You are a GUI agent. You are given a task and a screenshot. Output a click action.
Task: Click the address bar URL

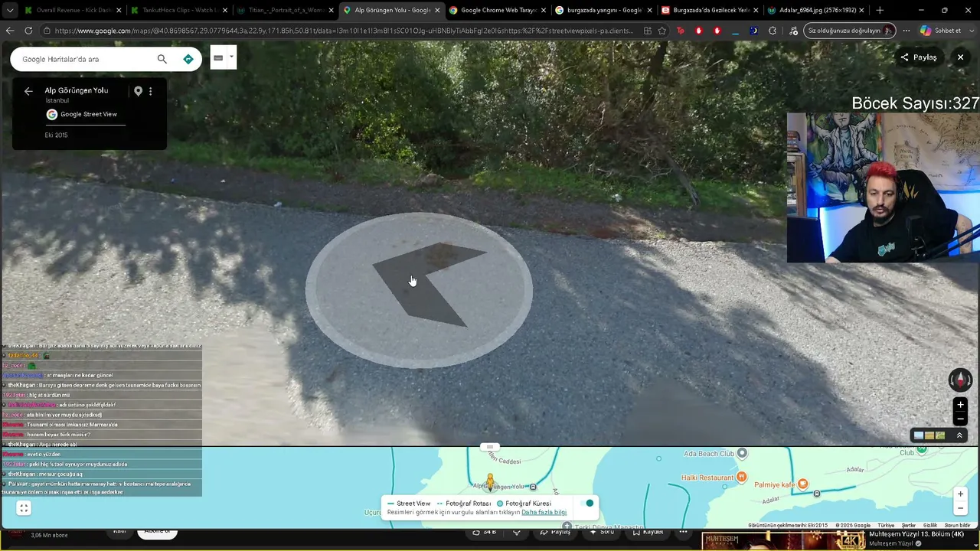(345, 31)
